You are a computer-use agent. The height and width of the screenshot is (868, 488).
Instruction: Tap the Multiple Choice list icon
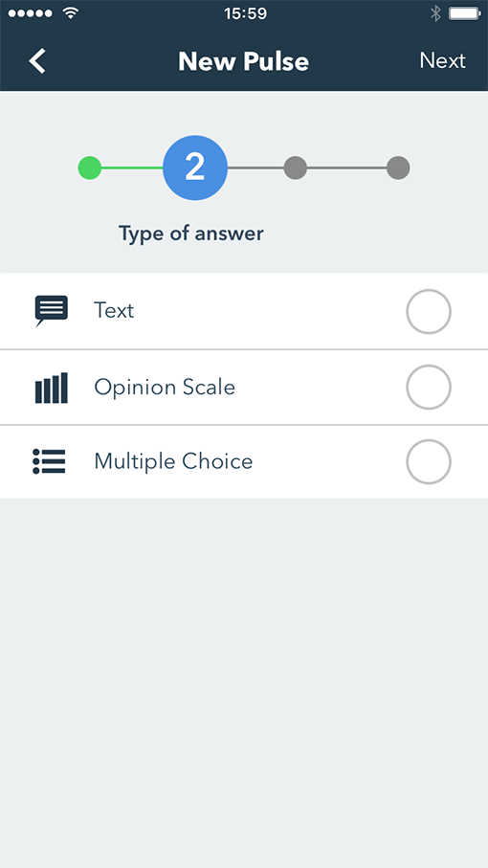point(49,461)
